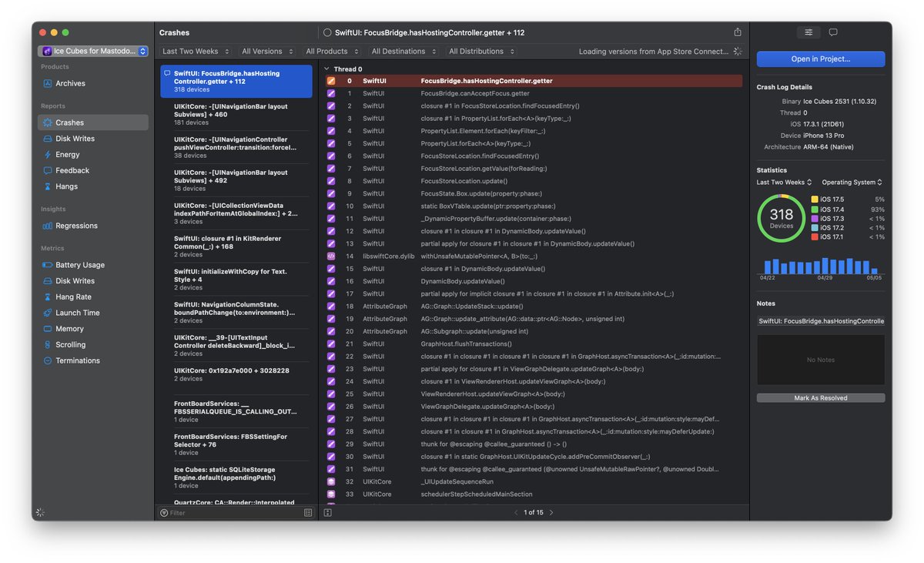Select the UINavigationBar layoutSubviews + 492 crash
This screenshot has height=563, width=924.
(x=236, y=180)
